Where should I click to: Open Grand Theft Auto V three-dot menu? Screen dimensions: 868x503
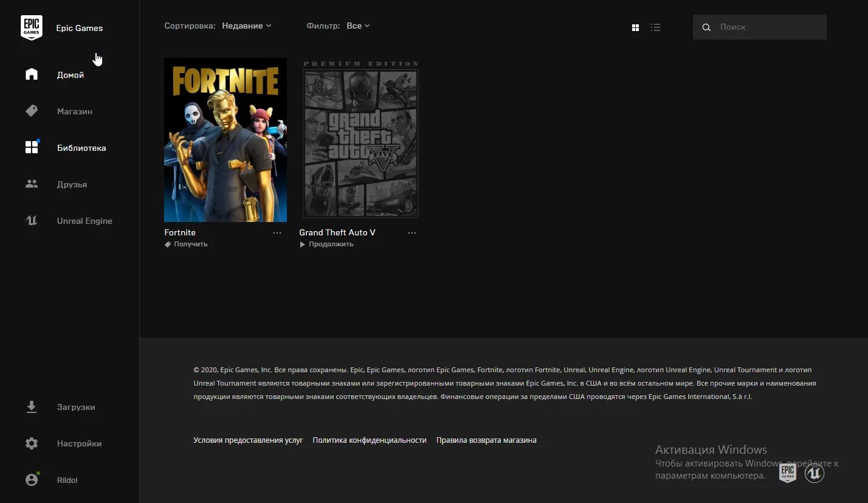[412, 233]
